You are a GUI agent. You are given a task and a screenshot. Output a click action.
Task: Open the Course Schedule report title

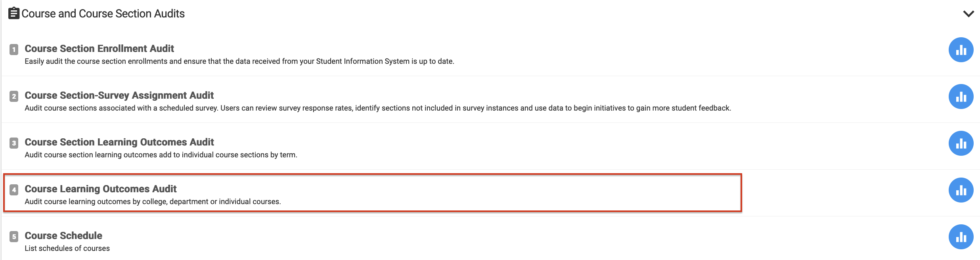63,236
